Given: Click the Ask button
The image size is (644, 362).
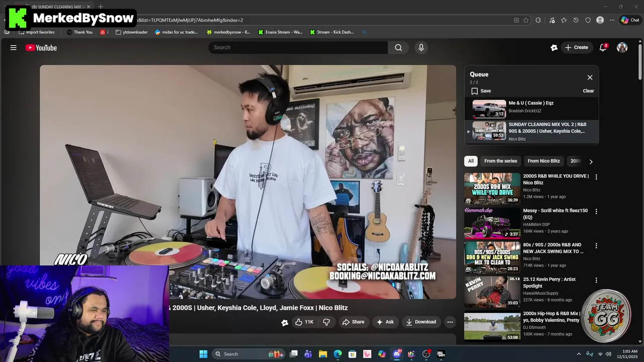Looking at the screenshot, I should tap(385, 322).
